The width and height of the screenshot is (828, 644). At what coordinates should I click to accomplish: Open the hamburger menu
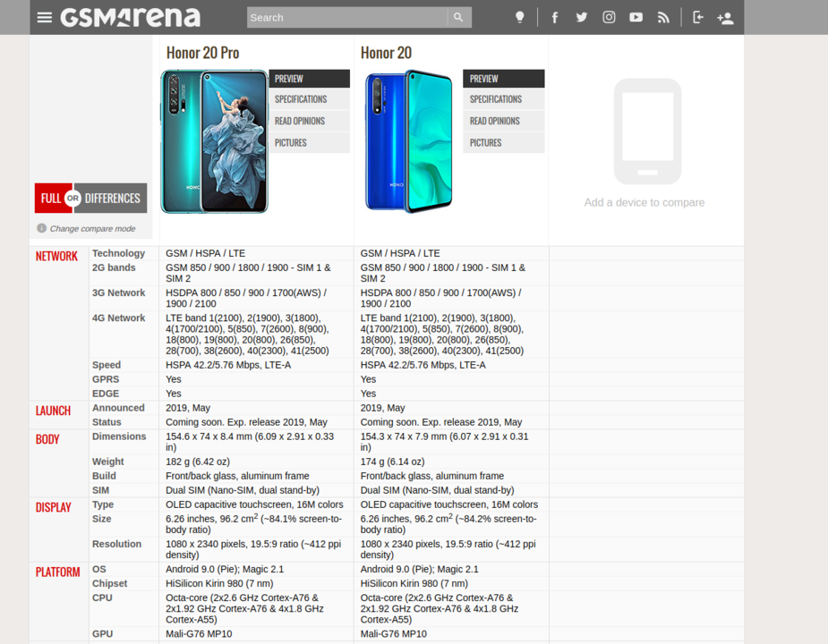pos(45,17)
